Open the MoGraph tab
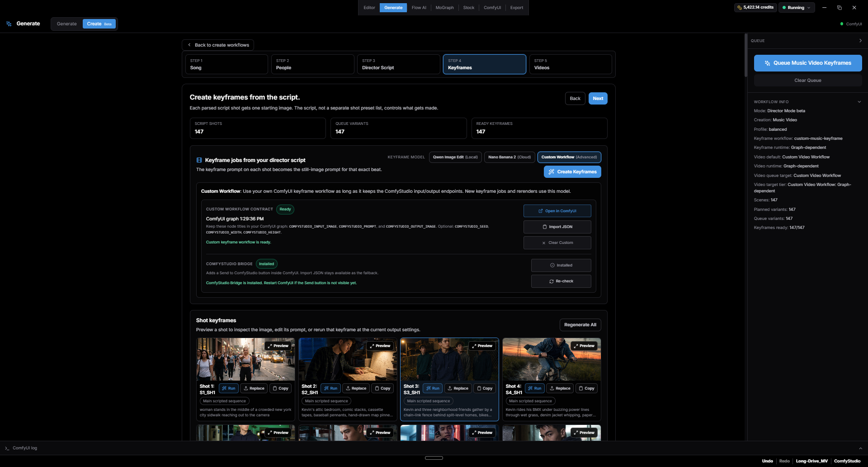 tap(444, 8)
